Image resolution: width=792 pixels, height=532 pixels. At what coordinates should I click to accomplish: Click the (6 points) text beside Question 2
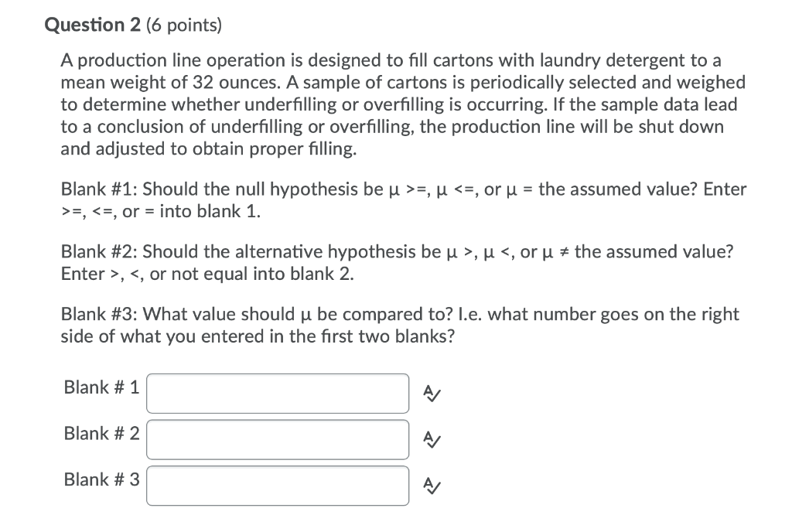(183, 25)
